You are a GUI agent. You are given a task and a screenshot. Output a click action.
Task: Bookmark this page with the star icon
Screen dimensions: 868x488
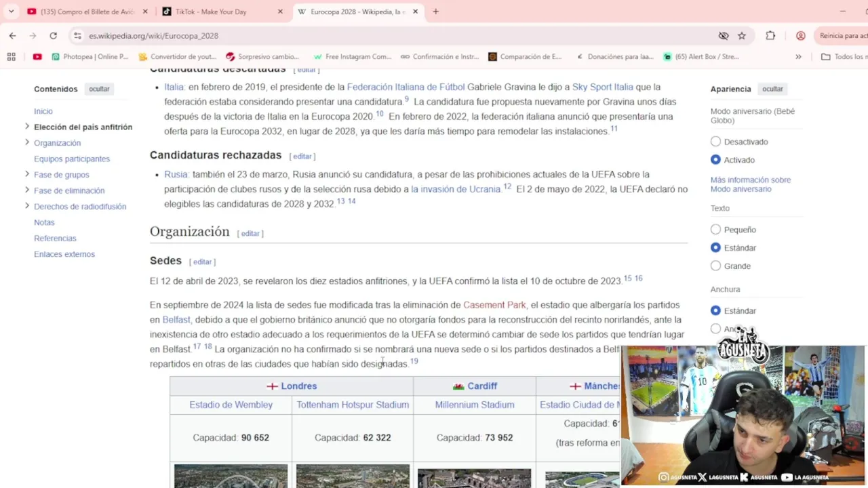pyautogui.click(x=742, y=36)
